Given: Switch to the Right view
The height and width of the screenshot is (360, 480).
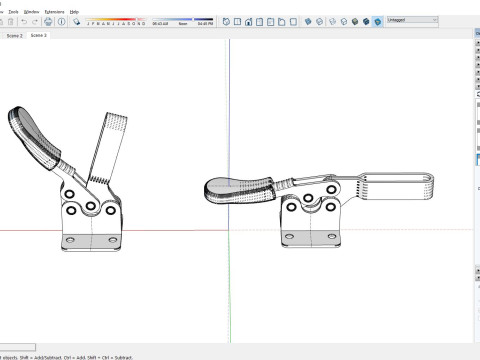Looking at the screenshot, I should pos(259,22).
